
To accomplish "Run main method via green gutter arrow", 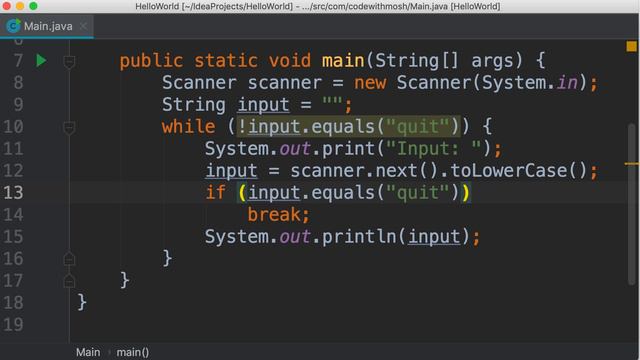I will 41,60.
